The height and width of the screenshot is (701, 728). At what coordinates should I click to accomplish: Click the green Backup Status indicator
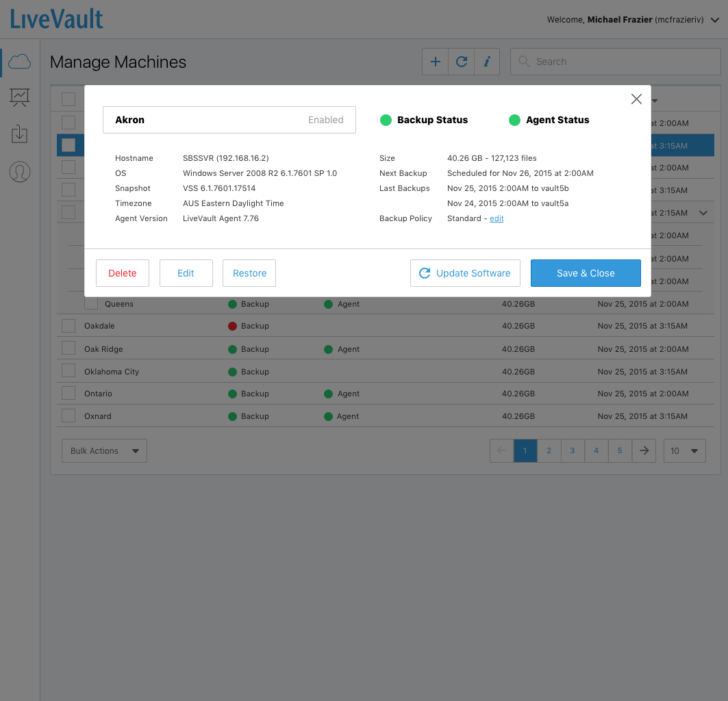[386, 120]
